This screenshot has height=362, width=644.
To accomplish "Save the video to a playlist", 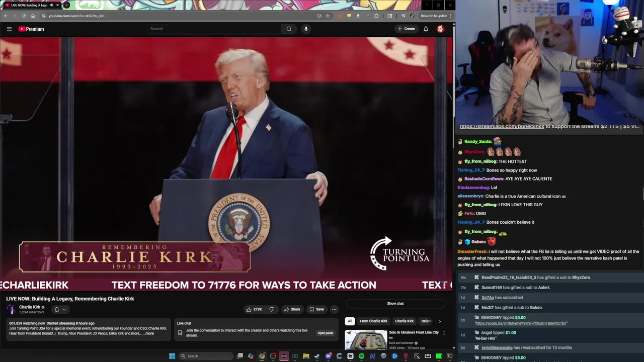I will [316, 309].
